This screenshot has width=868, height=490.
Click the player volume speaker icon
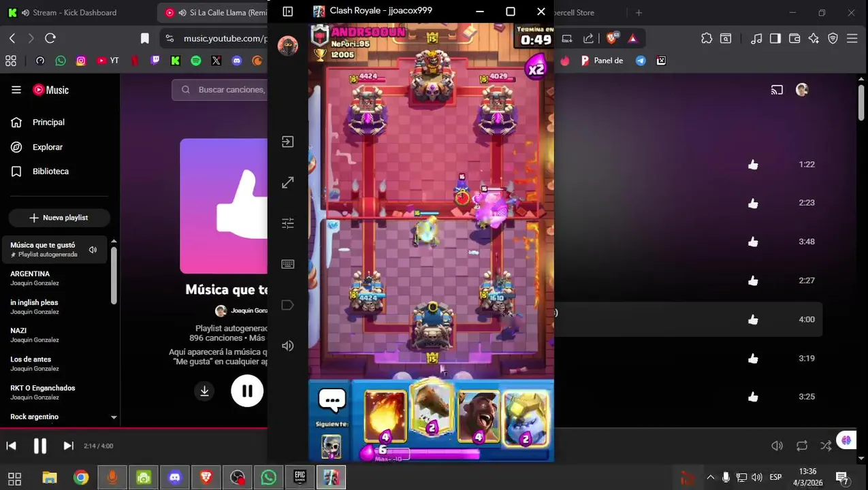point(777,446)
